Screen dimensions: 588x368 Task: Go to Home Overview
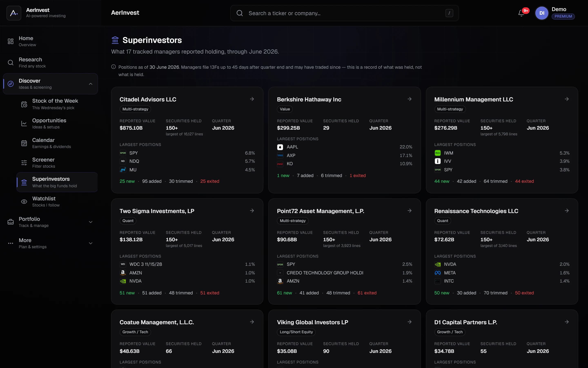pos(50,41)
